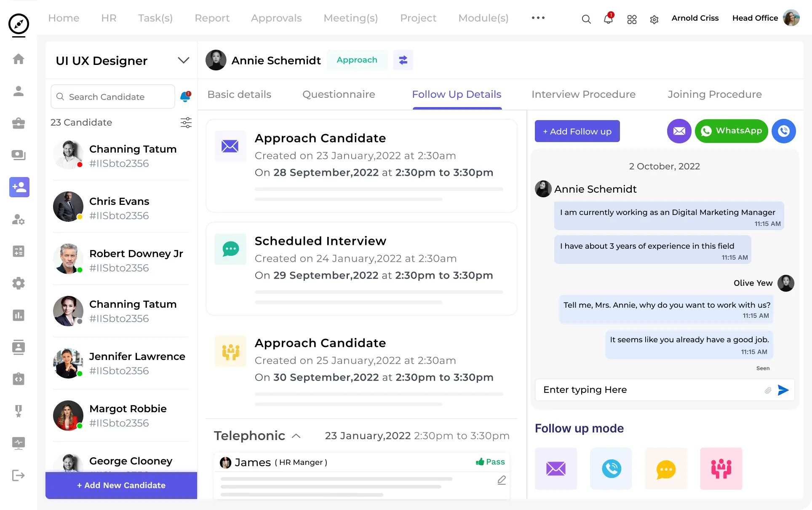Screen dimensions: 812x510
Task: Click the send message arrow
Action: pos(783,390)
